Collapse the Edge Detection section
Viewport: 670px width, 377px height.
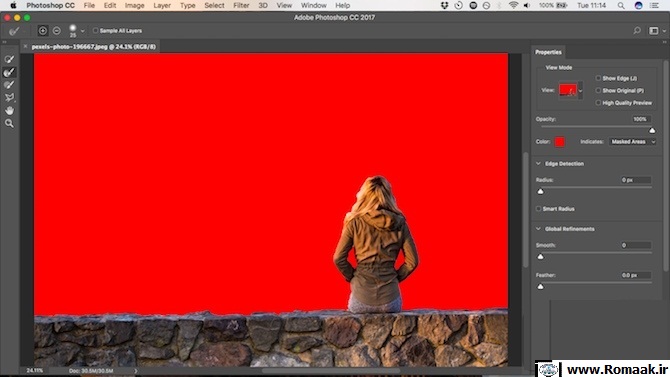coord(538,164)
